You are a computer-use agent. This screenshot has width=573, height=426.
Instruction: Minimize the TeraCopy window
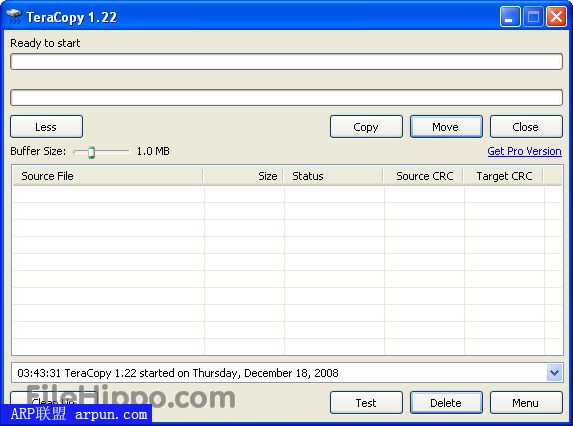tap(510, 17)
